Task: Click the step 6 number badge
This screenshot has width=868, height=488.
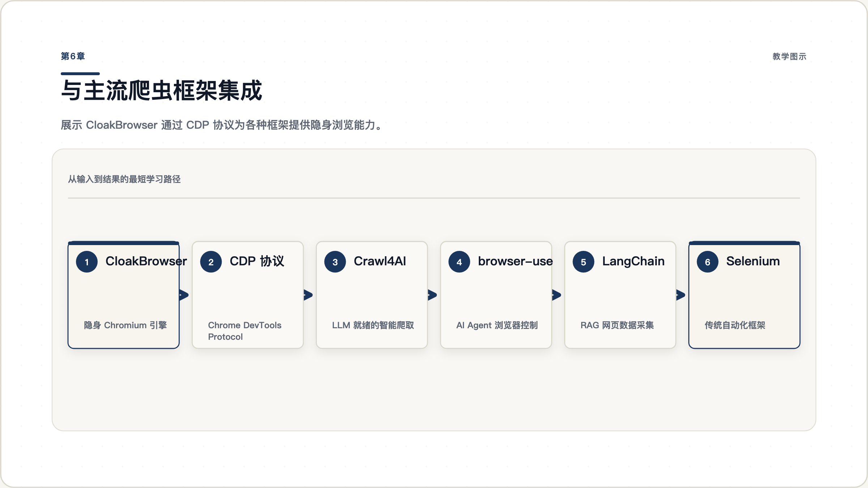Action: [x=708, y=262]
